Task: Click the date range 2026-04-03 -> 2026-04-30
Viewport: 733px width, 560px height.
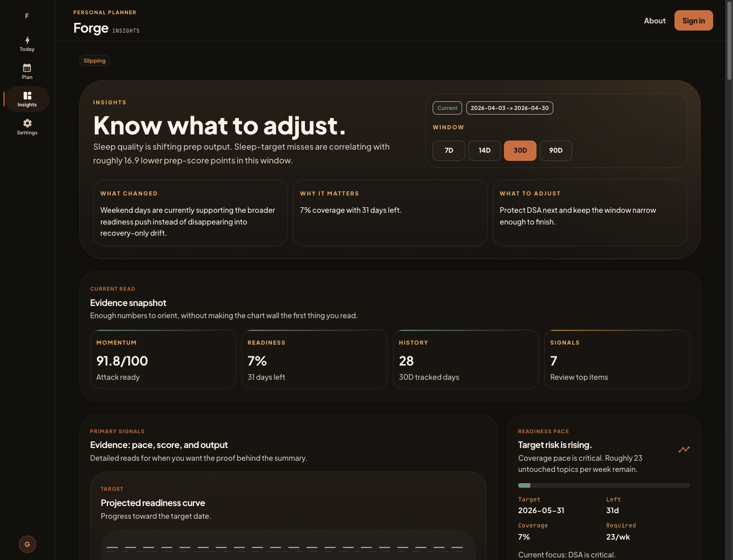Action: tap(510, 108)
